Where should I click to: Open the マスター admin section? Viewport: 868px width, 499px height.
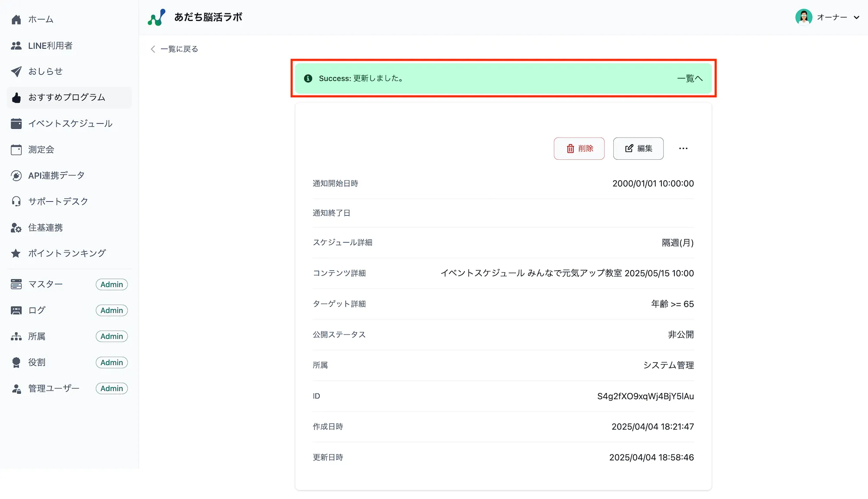pyautogui.click(x=46, y=284)
